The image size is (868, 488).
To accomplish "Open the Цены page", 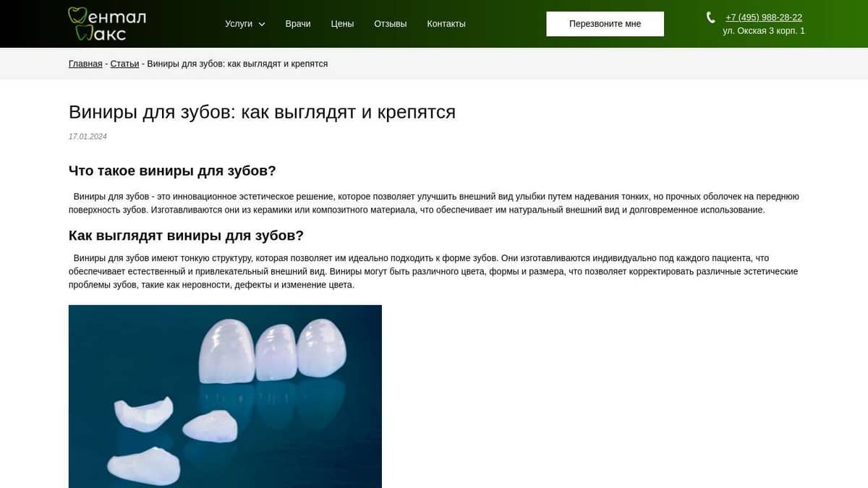I will click(x=342, y=23).
